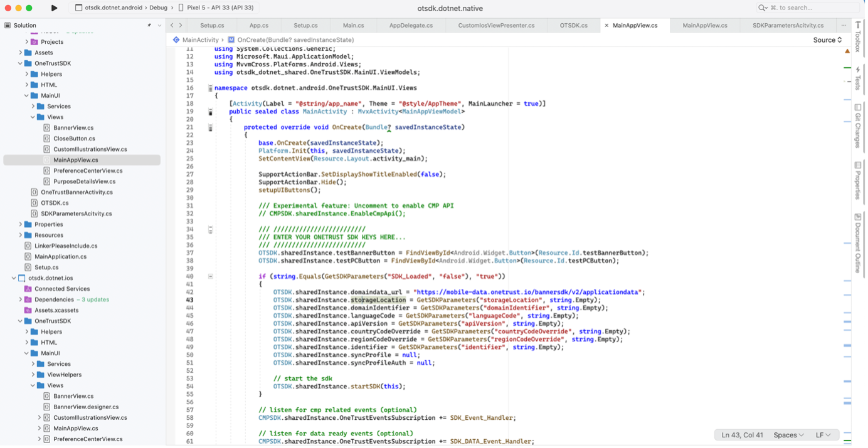868x448 pixels.
Task: Switch to the CustomIosViewPresenter.cs tab
Action: [496, 26]
